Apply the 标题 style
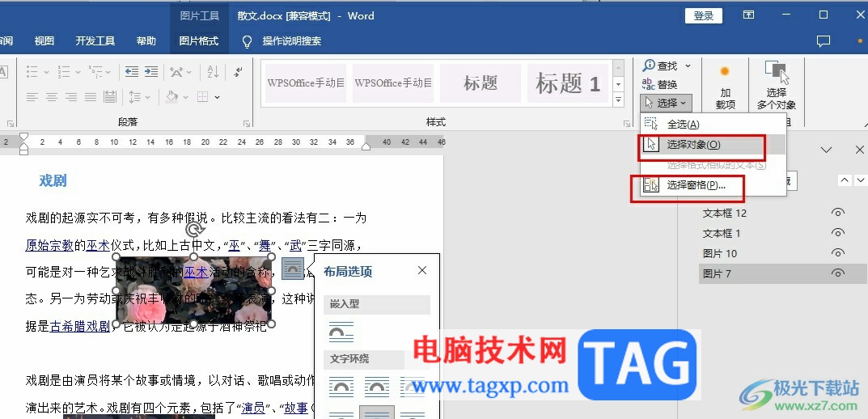The width and height of the screenshot is (868, 419). click(481, 83)
